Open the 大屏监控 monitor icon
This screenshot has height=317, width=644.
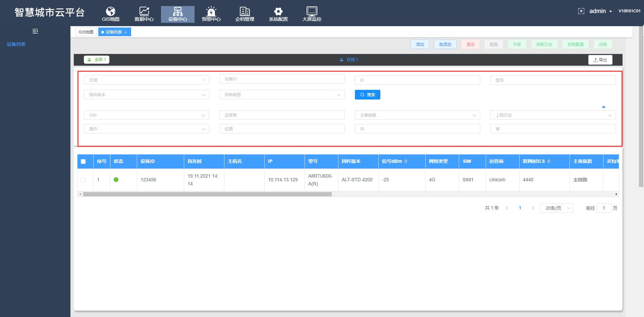coord(312,12)
